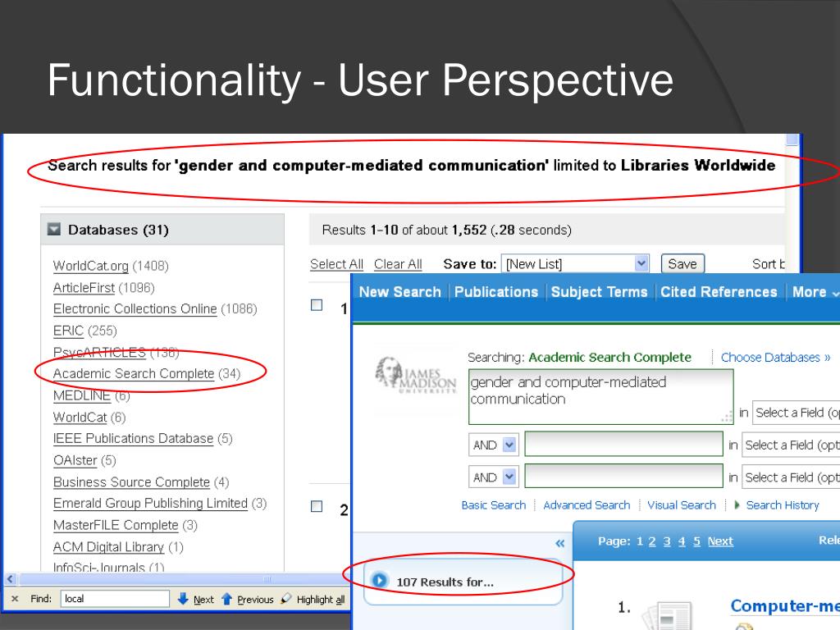The width and height of the screenshot is (840, 630).
Task: Click vertical scrollbar at window top right
Action: coord(792,139)
